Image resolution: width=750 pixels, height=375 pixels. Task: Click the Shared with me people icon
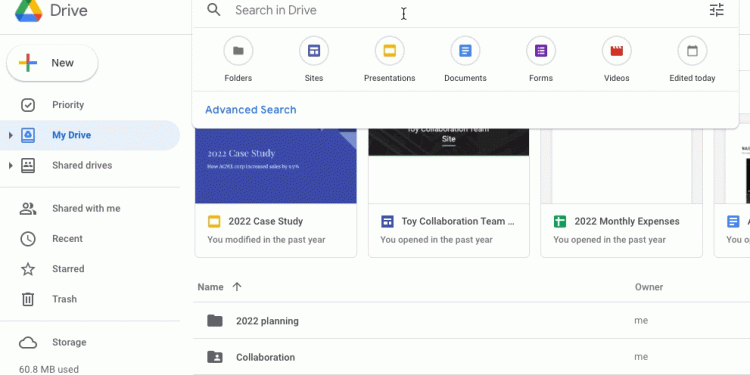tap(28, 209)
